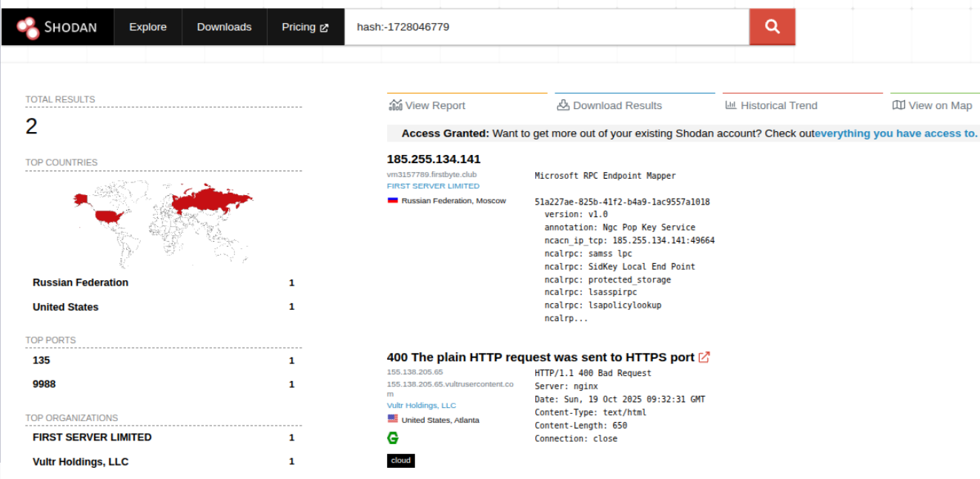Click the external link icon beside 400 title
Screen dimensions: 980x479
pyautogui.click(x=704, y=357)
